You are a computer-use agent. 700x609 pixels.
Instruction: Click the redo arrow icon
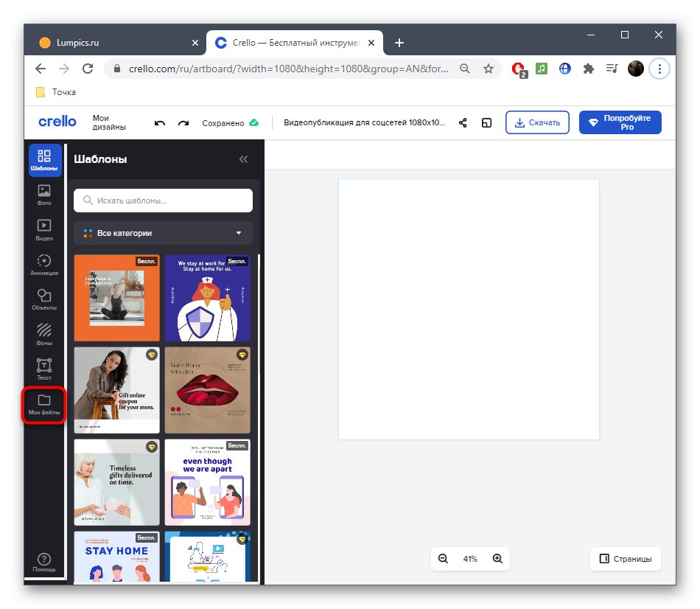[183, 123]
